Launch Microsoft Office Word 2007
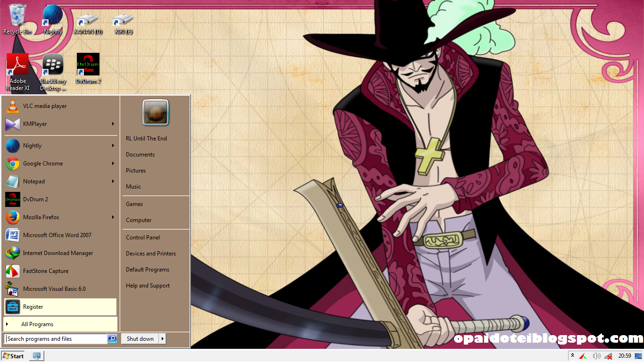Viewport: 644px width, 362px height. (60, 235)
